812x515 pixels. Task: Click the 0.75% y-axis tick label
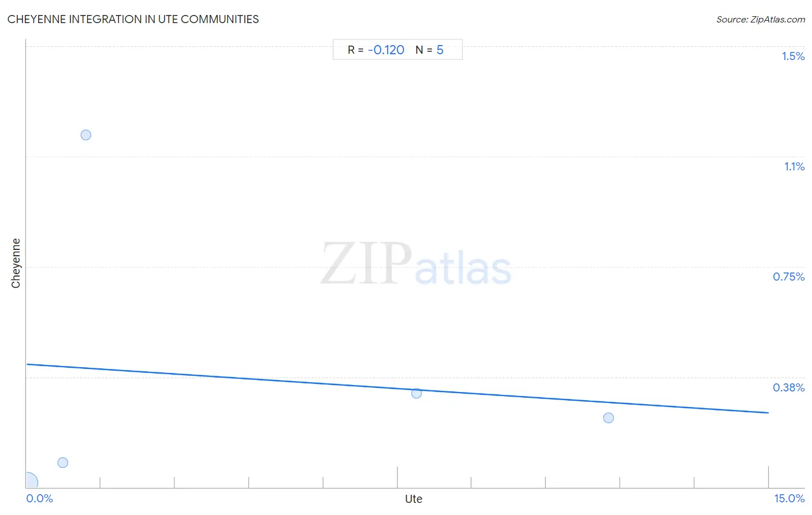pyautogui.click(x=789, y=277)
